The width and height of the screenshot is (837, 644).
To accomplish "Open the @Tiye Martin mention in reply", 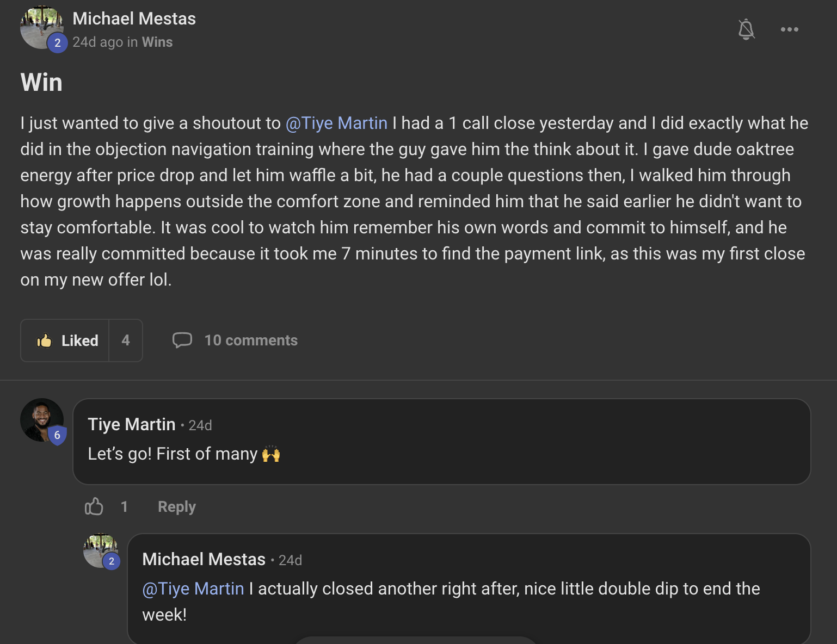I will [x=193, y=589].
